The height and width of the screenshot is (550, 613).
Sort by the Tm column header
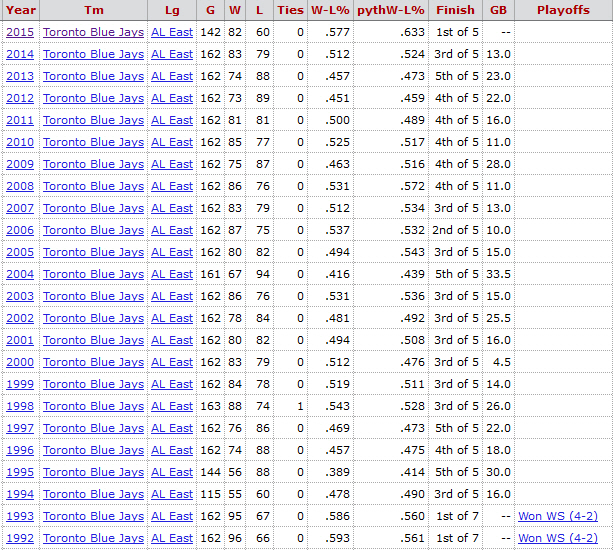click(93, 10)
